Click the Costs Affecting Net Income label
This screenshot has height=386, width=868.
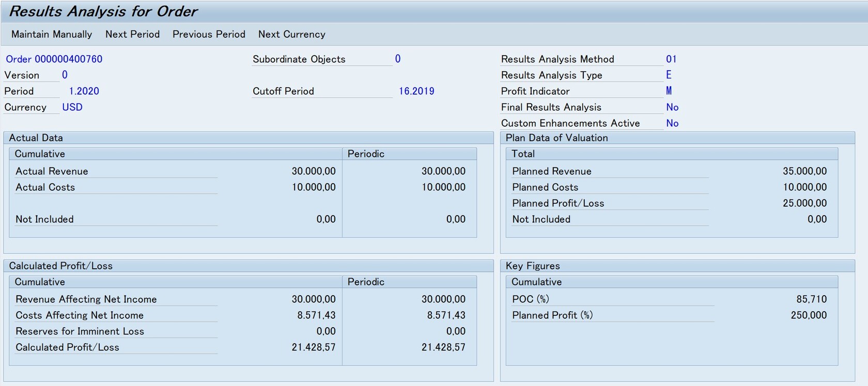[80, 315]
